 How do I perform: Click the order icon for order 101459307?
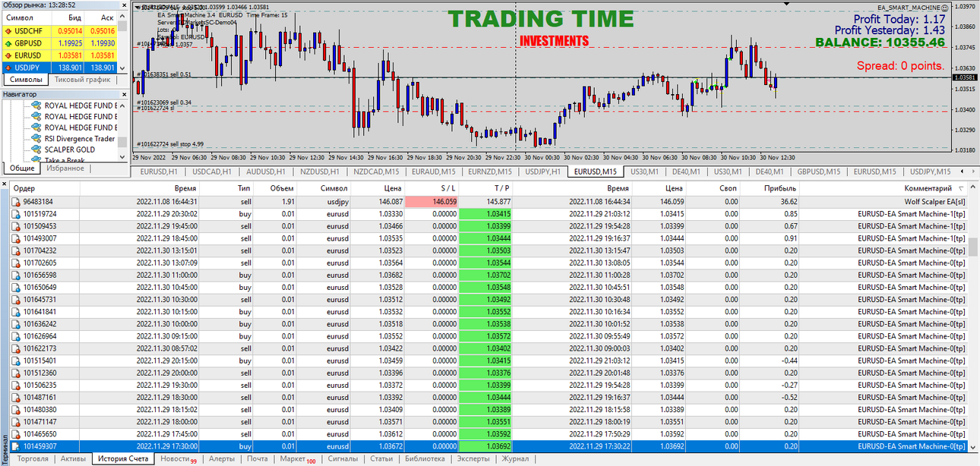click(16, 446)
